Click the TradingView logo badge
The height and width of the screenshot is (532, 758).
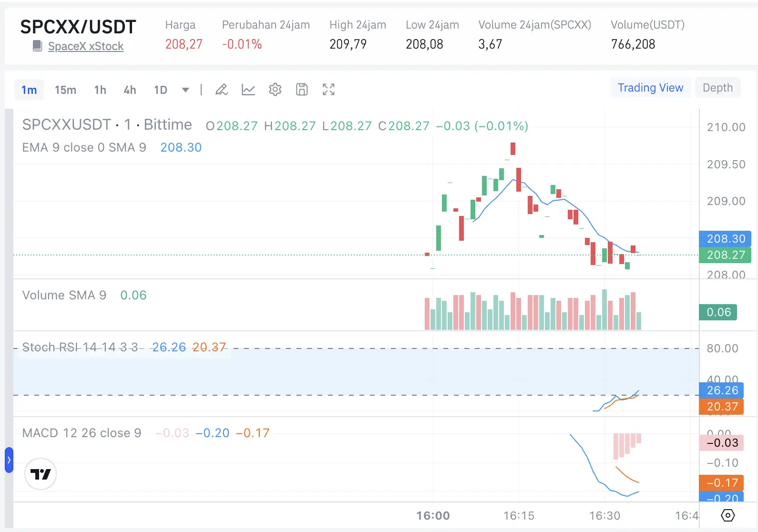tap(41, 474)
